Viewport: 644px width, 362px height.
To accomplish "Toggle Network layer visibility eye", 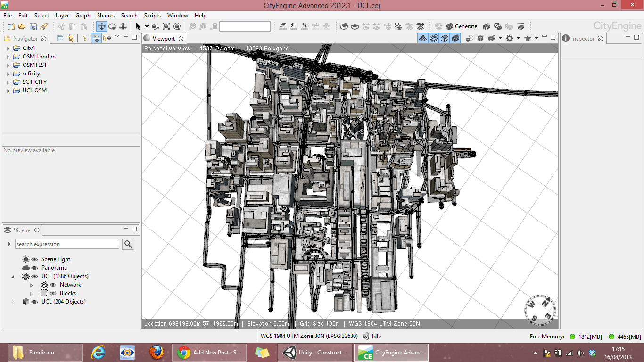I will [x=53, y=285].
